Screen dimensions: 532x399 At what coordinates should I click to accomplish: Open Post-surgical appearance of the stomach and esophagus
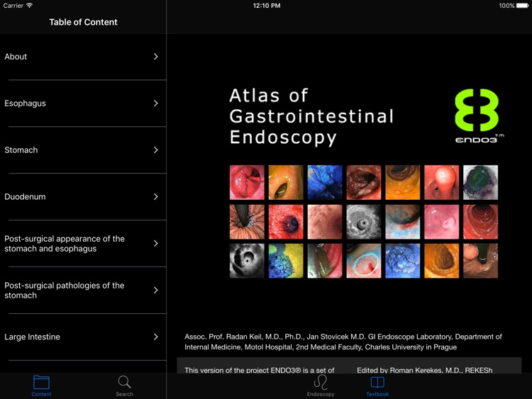coord(83,243)
